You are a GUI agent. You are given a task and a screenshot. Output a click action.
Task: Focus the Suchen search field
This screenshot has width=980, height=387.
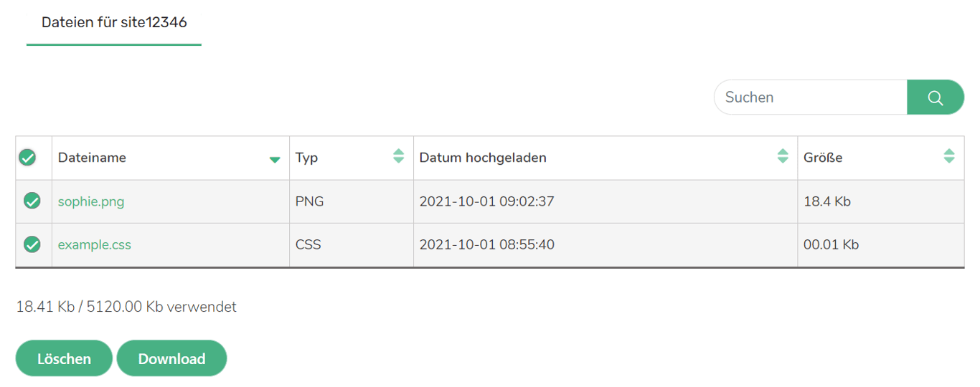pyautogui.click(x=811, y=97)
